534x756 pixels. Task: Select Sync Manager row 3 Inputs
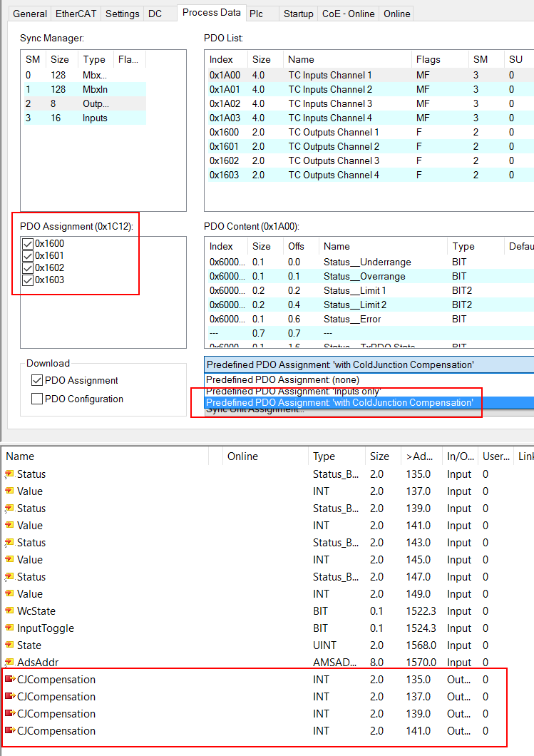pos(85,118)
